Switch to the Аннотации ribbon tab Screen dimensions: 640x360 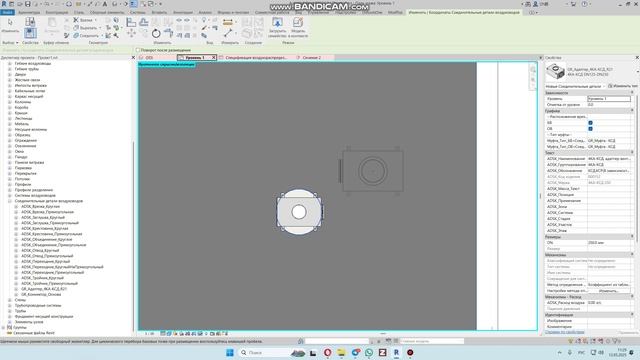[182, 12]
